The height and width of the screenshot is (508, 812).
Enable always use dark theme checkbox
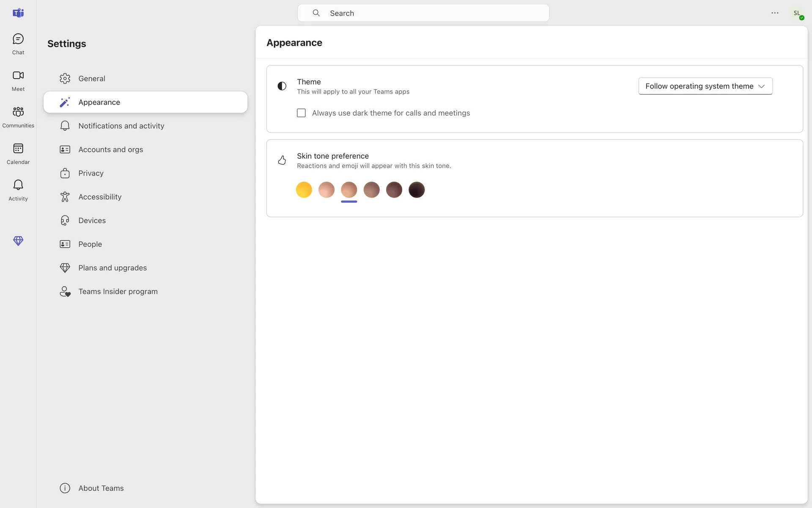[301, 113]
